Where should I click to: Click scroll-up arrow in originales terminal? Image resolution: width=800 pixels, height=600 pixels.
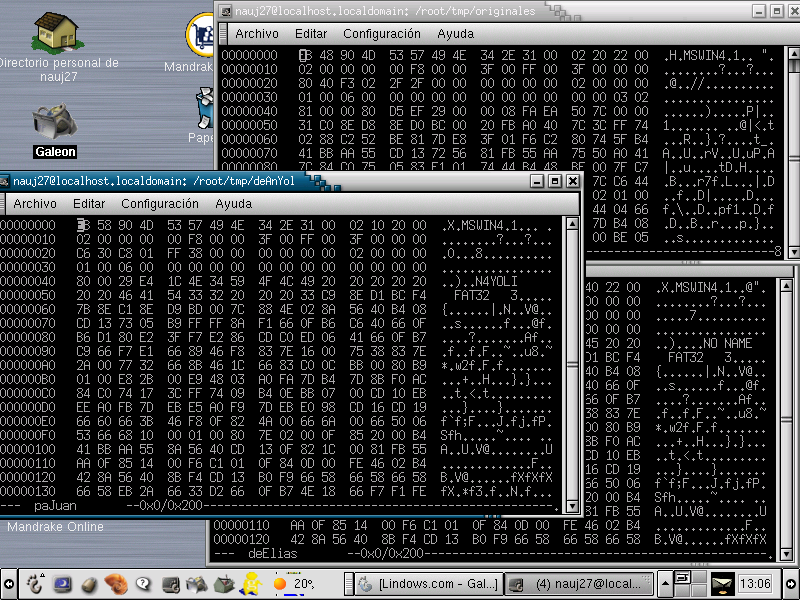[x=794, y=53]
